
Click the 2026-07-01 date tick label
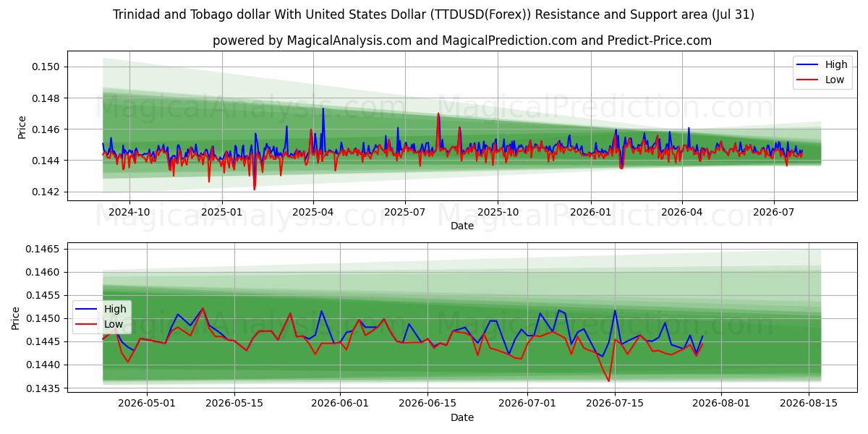pos(528,404)
